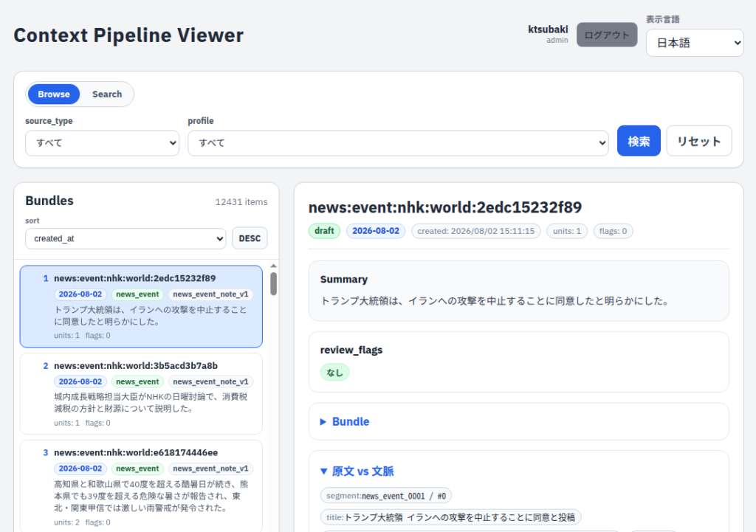Click the ktsubaki username
Image resolution: width=756 pixels, height=532 pixels.
coord(549,30)
